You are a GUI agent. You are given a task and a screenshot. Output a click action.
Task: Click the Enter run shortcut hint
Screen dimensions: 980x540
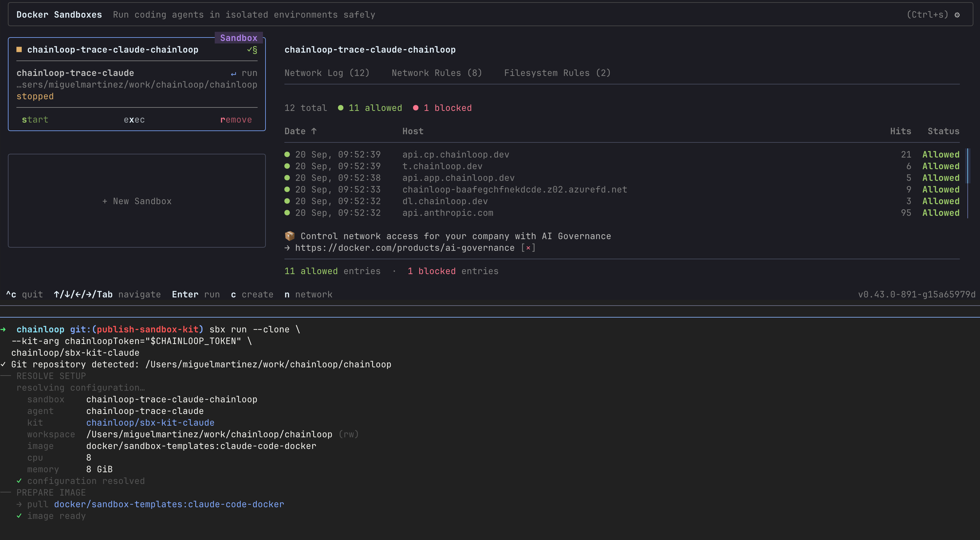[196, 295]
